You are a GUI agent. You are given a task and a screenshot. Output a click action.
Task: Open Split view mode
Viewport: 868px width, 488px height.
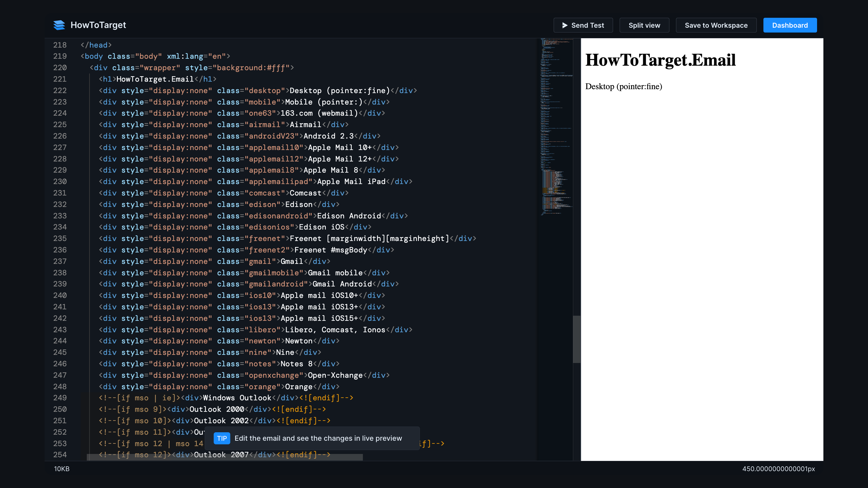point(644,25)
